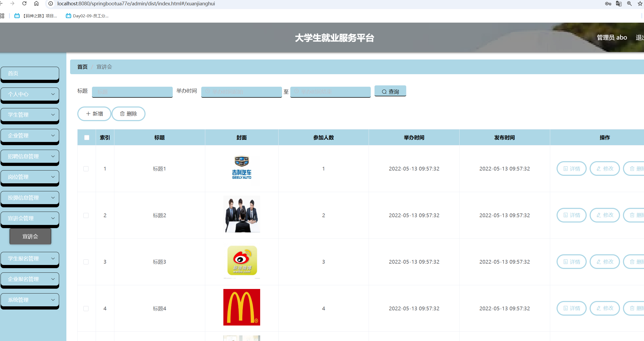Click 修改 for 标题4 row
644x341 pixels.
(x=605, y=308)
